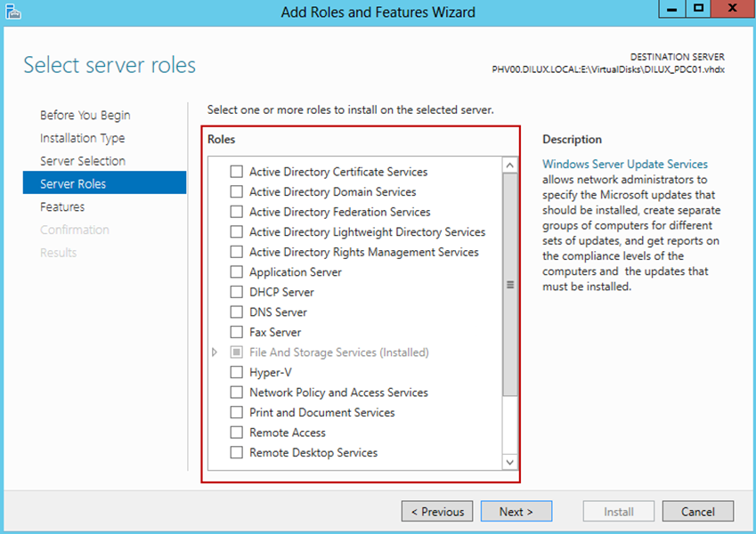Maximize the wizard window
Image resolution: width=756 pixels, height=534 pixels.
click(x=698, y=9)
